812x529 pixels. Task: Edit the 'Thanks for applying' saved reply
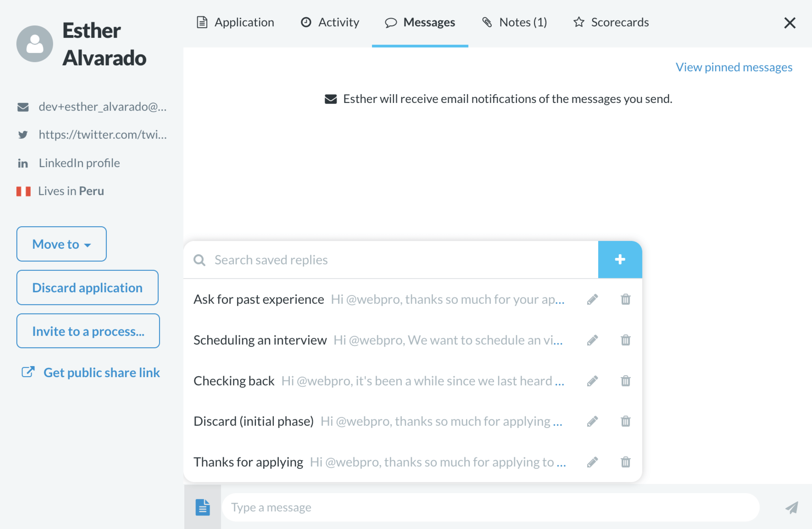[592, 462]
